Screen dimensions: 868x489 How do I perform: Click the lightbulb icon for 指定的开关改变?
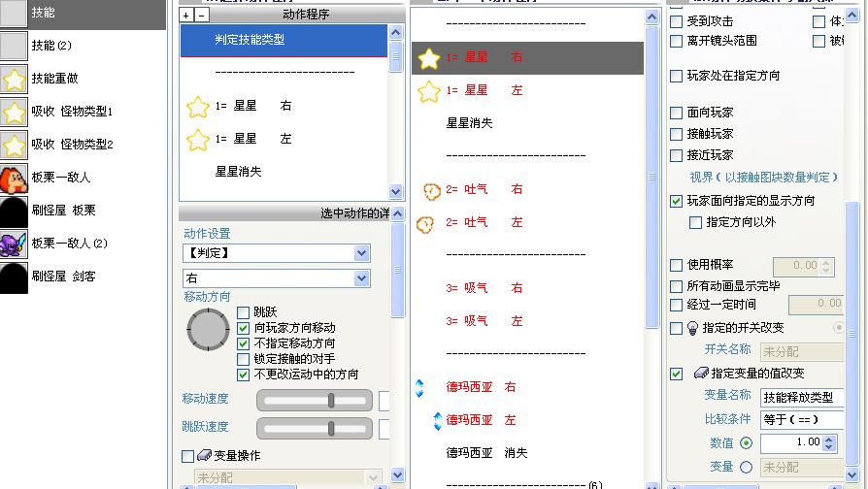coord(692,328)
